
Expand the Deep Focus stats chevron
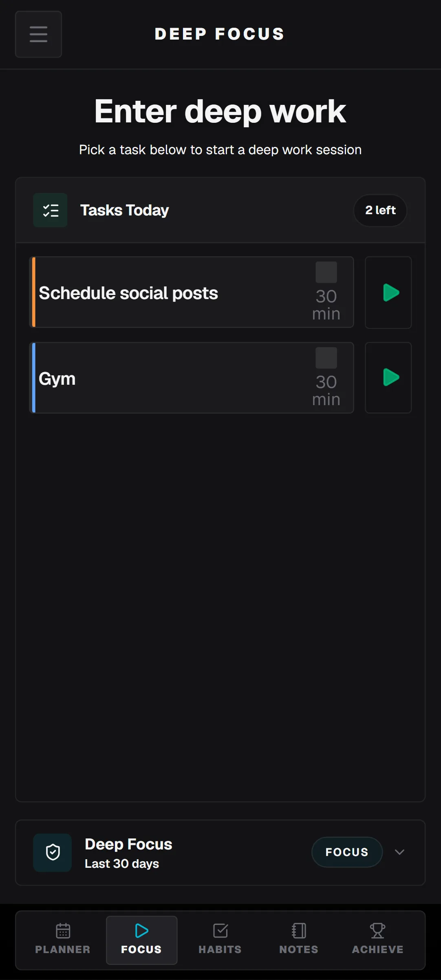click(x=399, y=852)
